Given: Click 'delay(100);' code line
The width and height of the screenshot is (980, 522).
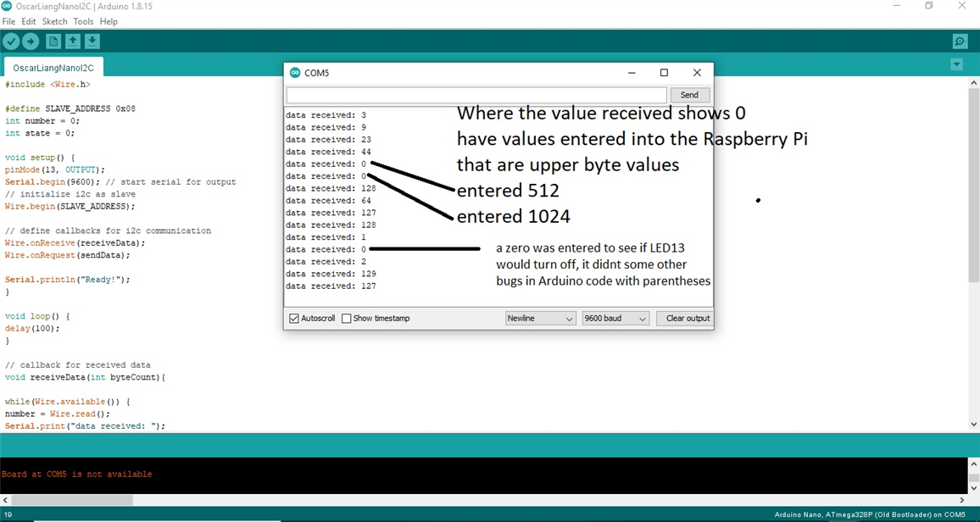Looking at the screenshot, I should tap(32, 329).
